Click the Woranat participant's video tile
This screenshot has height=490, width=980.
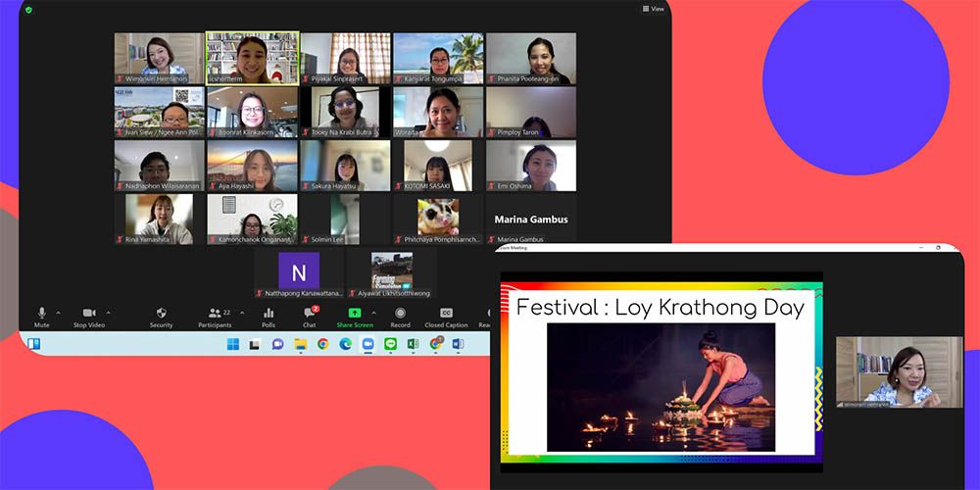click(x=439, y=112)
